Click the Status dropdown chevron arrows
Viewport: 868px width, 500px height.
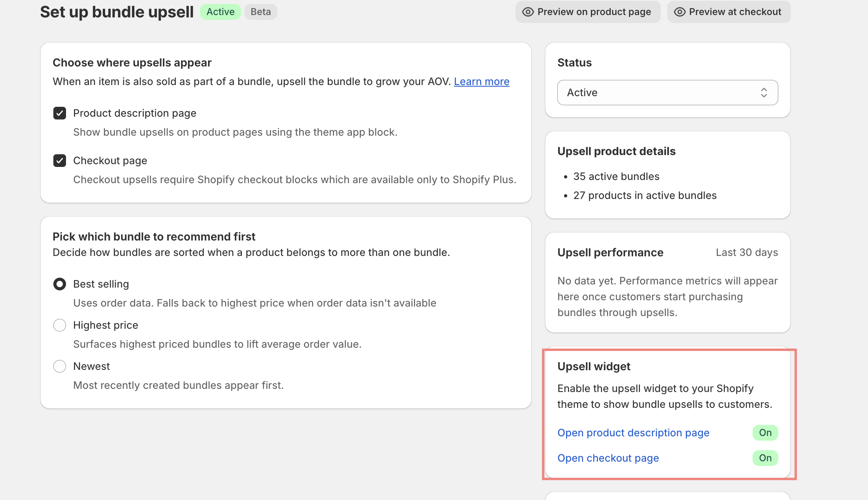pos(764,93)
